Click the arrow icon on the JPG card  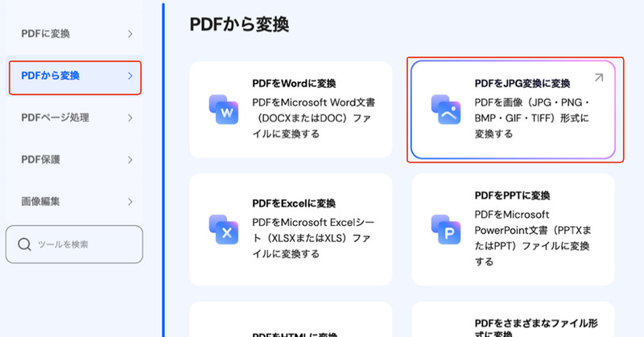pos(598,78)
